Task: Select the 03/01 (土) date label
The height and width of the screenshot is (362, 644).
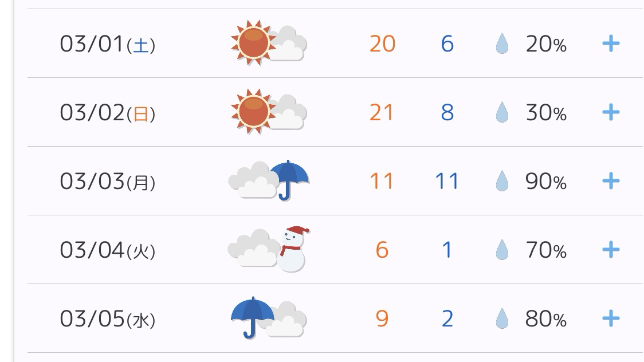Action: 107,44
